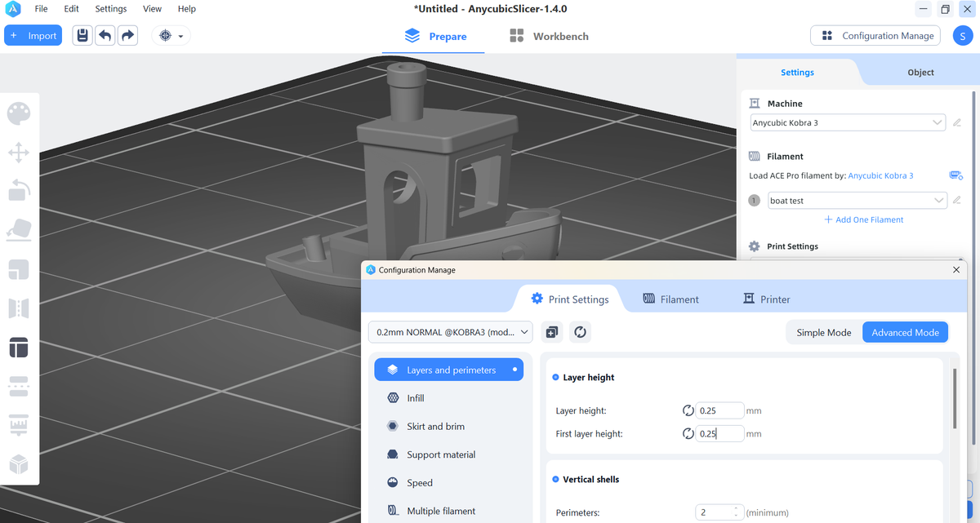Open the File menu
The width and height of the screenshot is (980, 523).
(x=42, y=9)
